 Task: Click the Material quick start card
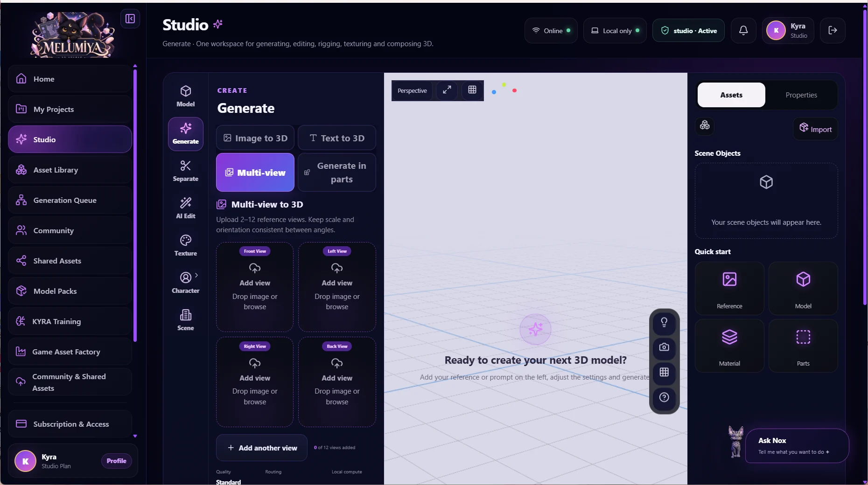[729, 346]
